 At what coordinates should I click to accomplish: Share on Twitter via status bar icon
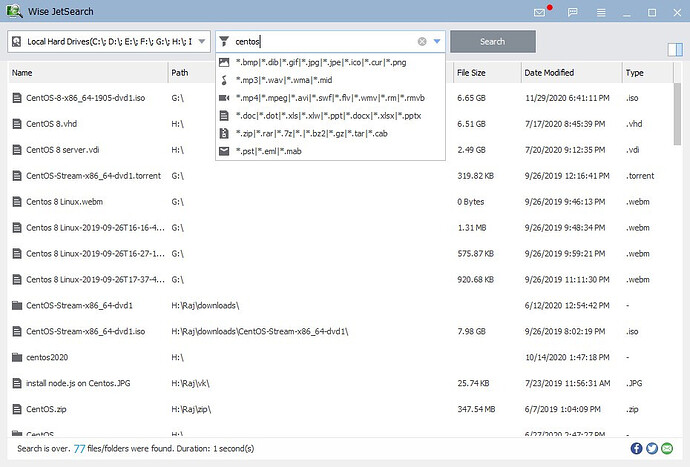pos(652,449)
